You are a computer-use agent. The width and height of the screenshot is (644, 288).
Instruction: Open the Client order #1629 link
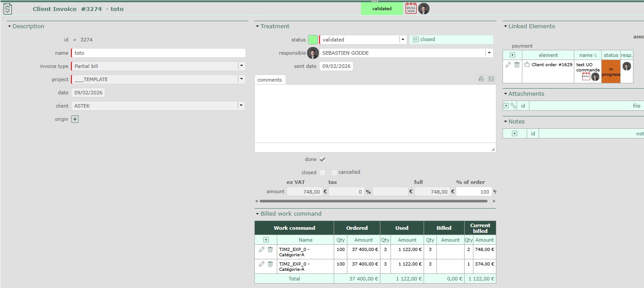pyautogui.click(x=551, y=65)
